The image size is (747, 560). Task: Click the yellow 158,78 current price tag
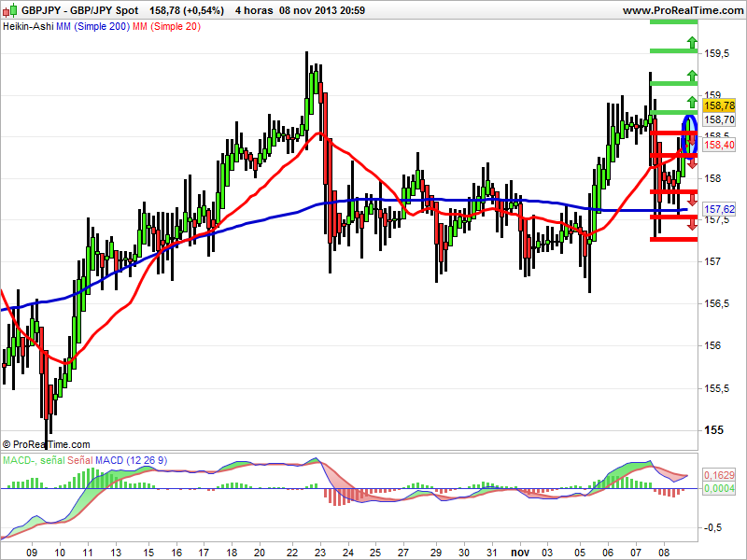pos(718,107)
